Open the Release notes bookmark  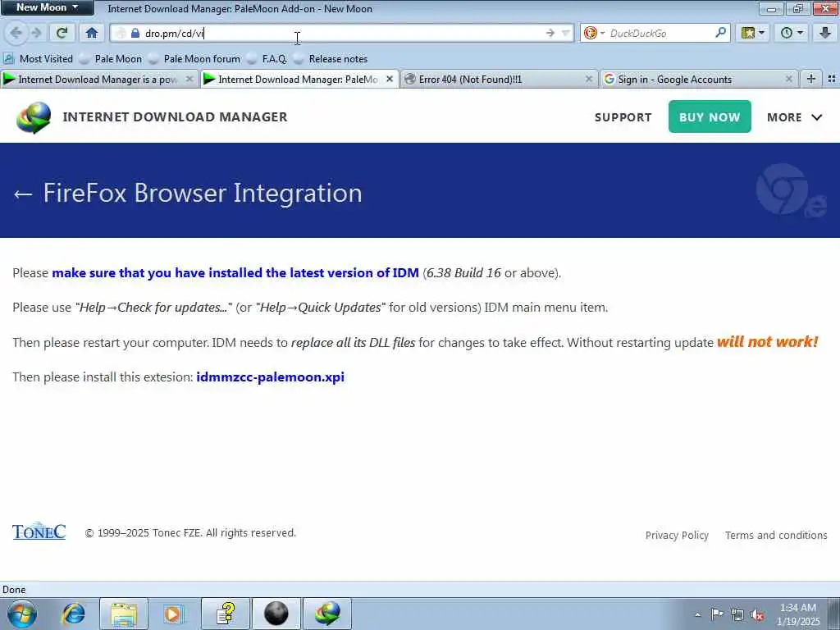tap(331, 59)
